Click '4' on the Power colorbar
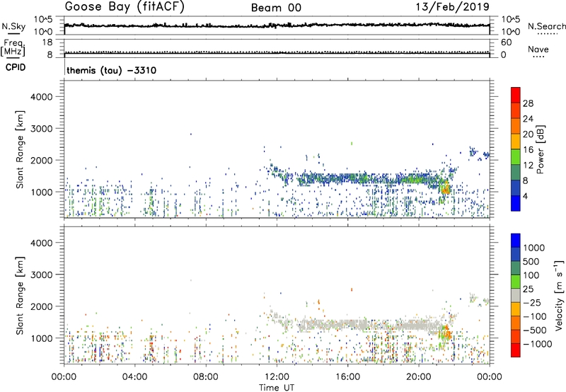The height and width of the screenshot is (392, 566). (525, 196)
